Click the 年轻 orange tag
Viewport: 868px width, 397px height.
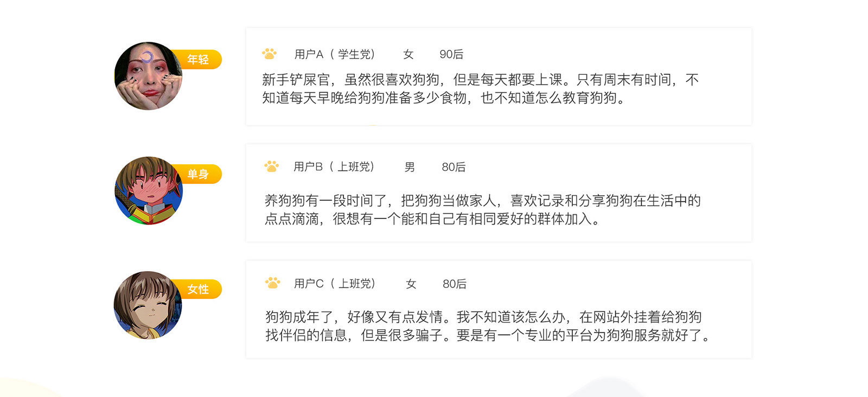tap(199, 60)
